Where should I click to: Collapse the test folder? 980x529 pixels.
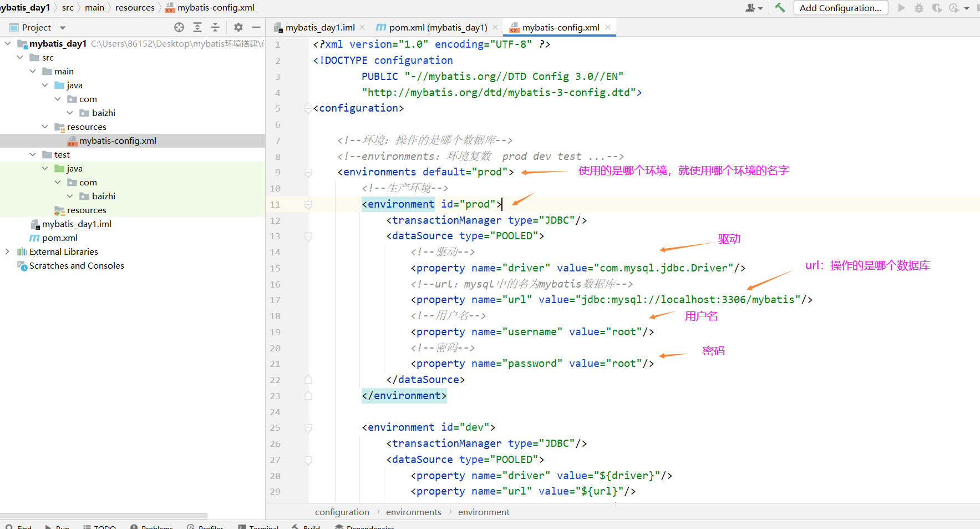[x=33, y=154]
